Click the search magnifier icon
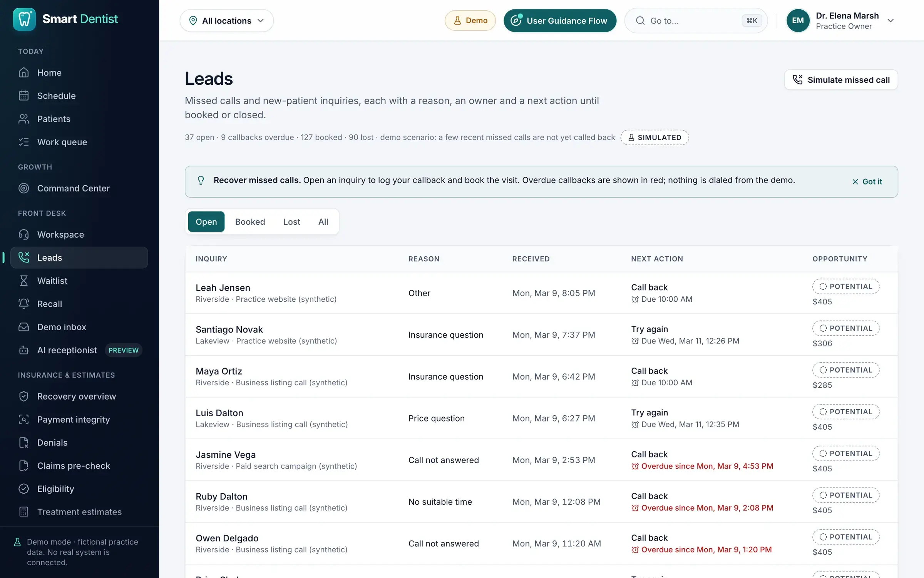This screenshot has width=924, height=578. coord(640,20)
